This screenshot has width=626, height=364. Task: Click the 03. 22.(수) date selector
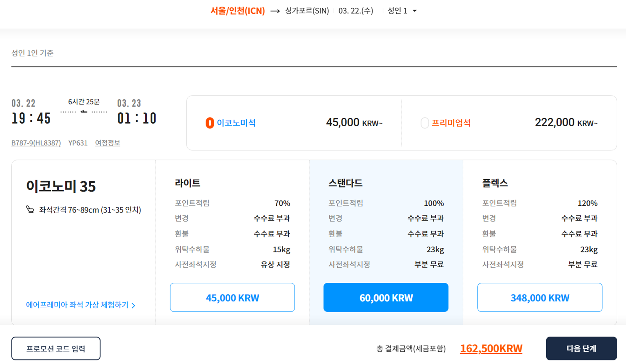[355, 11]
